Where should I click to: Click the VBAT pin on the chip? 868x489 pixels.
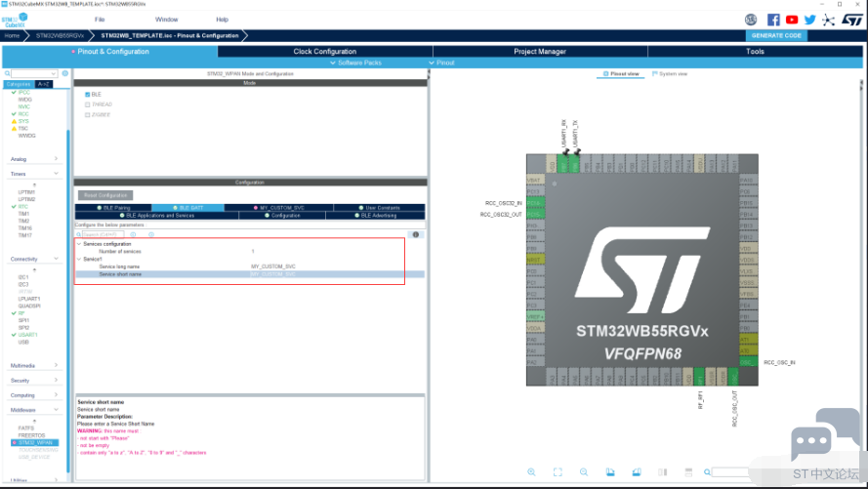tap(535, 181)
